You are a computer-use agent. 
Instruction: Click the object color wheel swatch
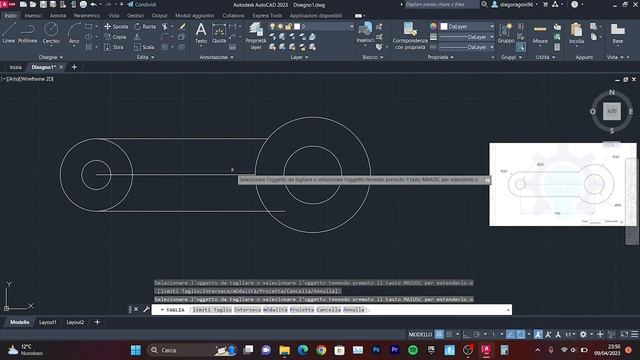[433, 27]
